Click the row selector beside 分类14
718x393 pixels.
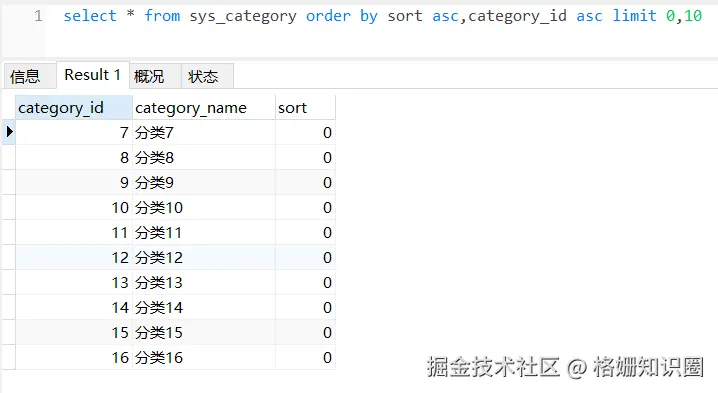(9, 307)
